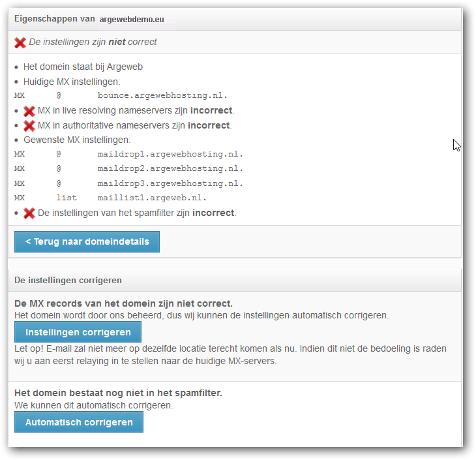Click the 'Gewenste MX instellingen:' label
Image resolution: width=476 pixels, height=460 pixels.
pyautogui.click(x=77, y=140)
